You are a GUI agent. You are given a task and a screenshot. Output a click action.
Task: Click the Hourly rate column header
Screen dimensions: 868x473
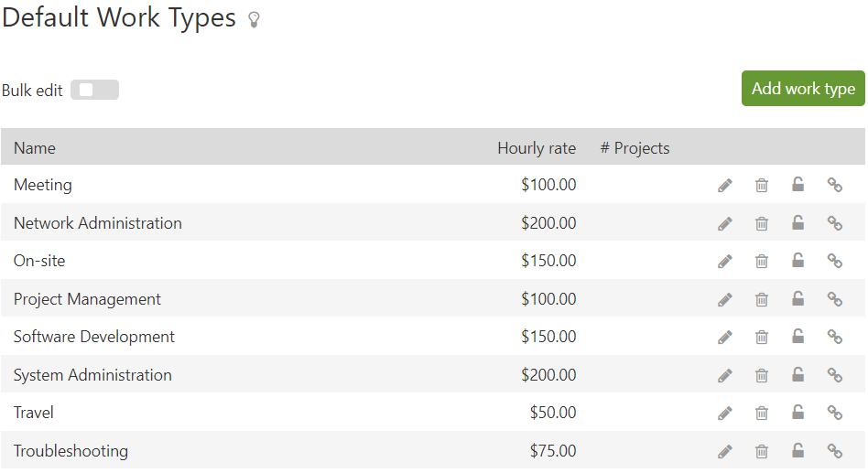coord(537,148)
